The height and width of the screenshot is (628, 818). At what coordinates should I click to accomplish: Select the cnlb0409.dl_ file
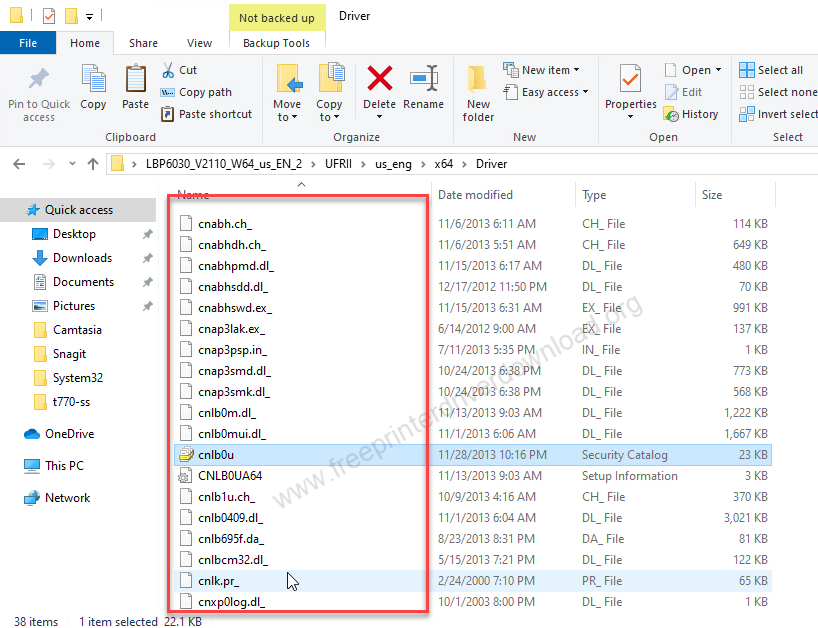[x=231, y=518]
